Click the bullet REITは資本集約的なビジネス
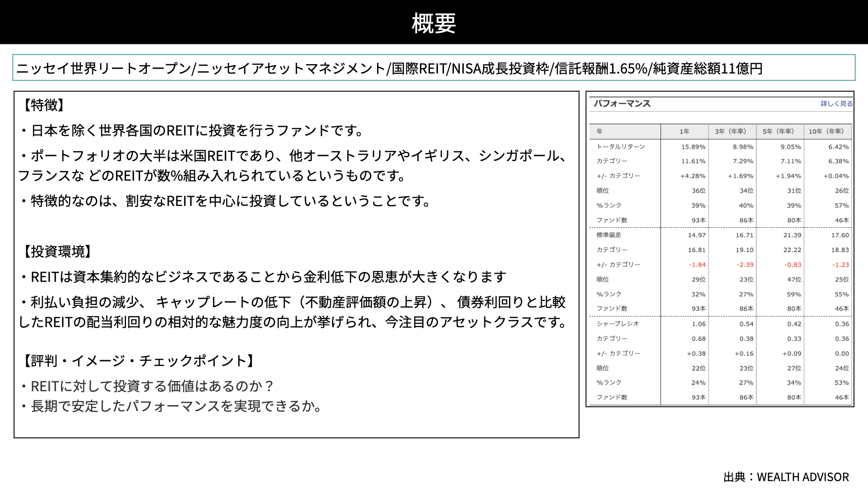Viewport: 868px width, 488px height. click(263, 277)
